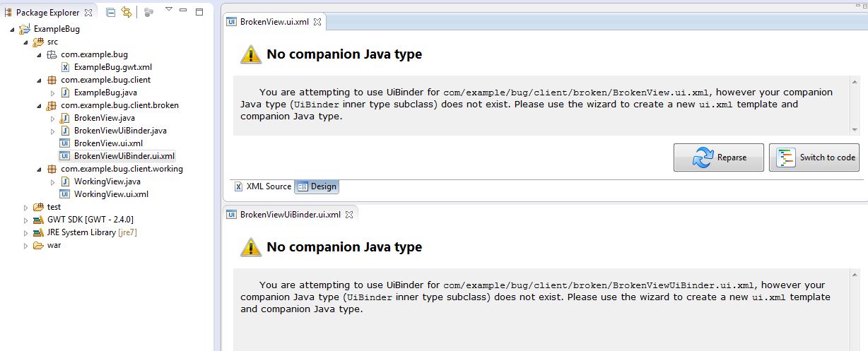Collapse the com.example.bug.client.working package
Screen dimensions: 868x351
39,169
